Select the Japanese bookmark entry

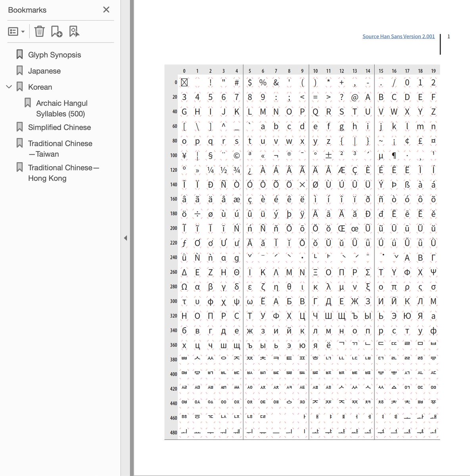click(x=45, y=71)
